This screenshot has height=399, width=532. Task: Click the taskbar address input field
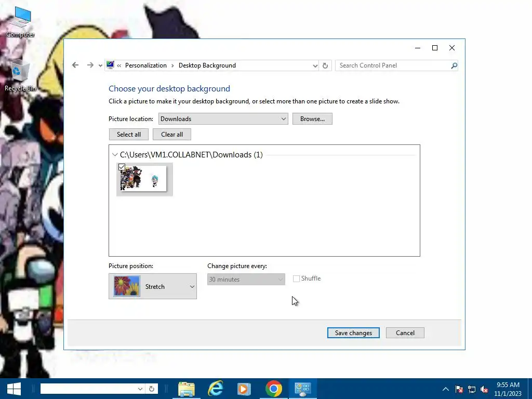pyautogui.click(x=88, y=389)
